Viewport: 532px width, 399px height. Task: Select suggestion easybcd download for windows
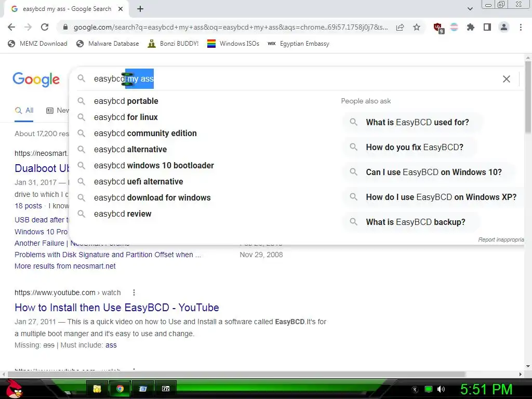tap(152, 198)
